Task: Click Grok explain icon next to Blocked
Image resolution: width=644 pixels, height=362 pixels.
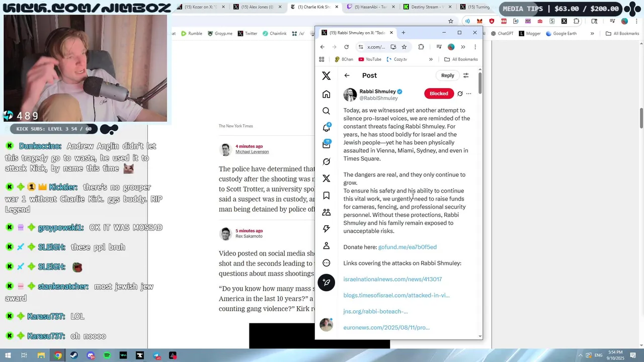Action: tap(460, 94)
